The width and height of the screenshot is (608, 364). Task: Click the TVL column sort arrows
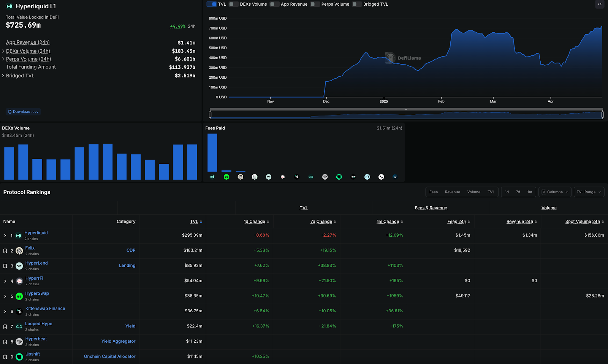point(201,222)
